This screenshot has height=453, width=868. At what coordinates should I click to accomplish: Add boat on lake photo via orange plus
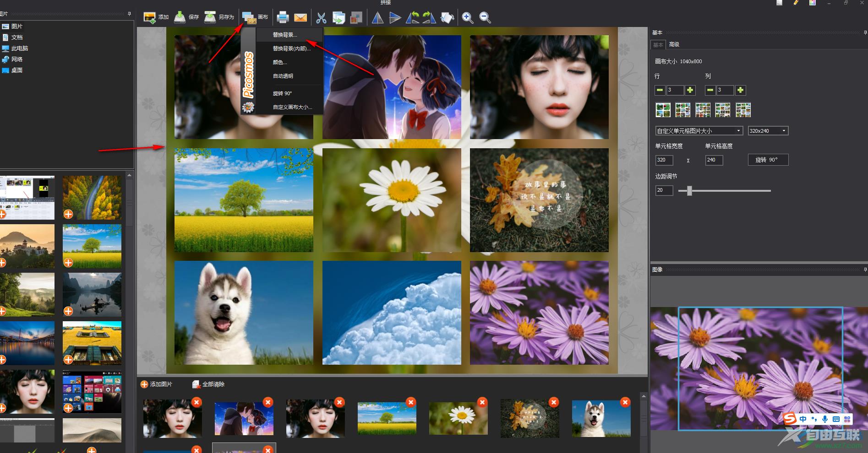point(68,311)
